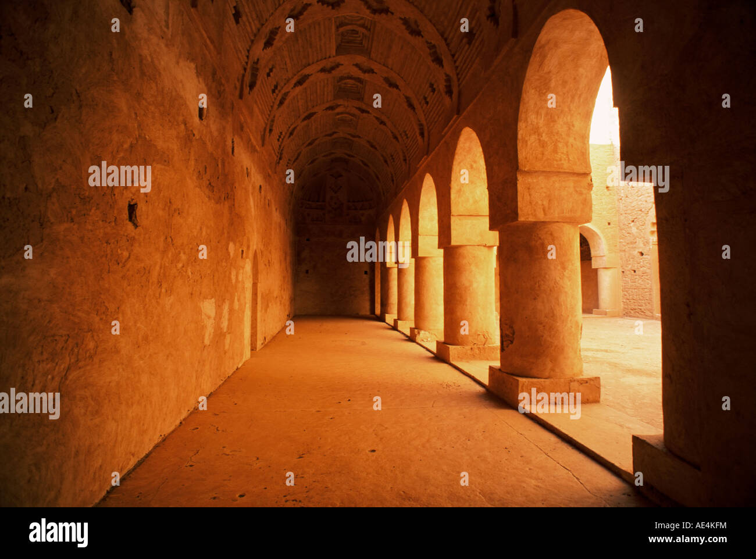Click the cut-off alamy watermark on floor edge

click(x=30, y=404)
